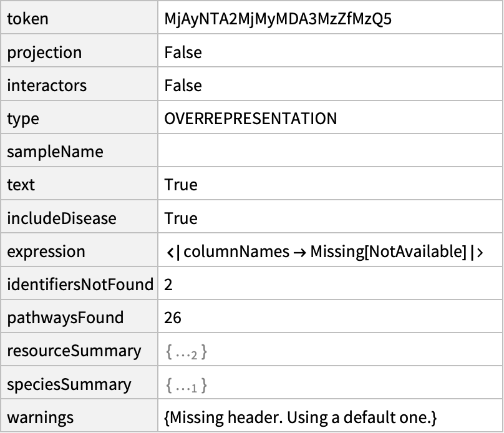Click the Missing header warning message
This screenshot has width=504, height=433.
coord(300,418)
